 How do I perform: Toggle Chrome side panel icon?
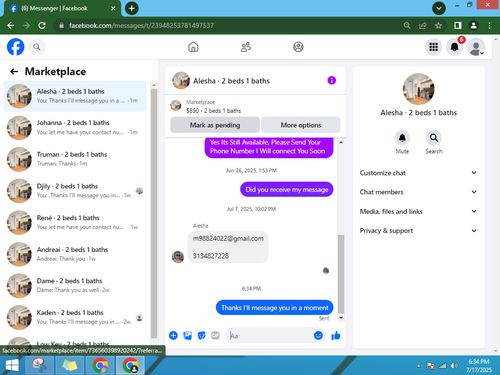point(458,25)
